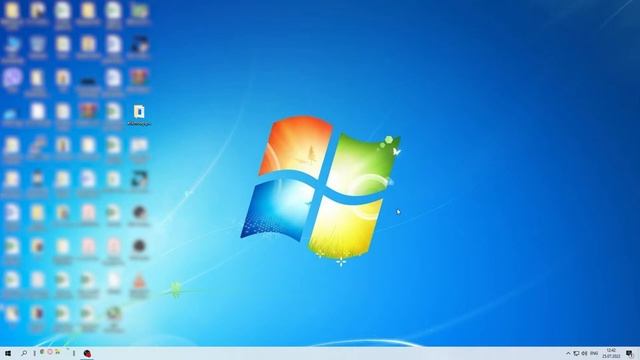Switch input language indicator in tray

[594, 353]
